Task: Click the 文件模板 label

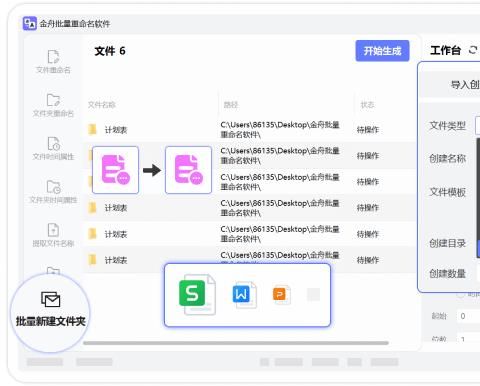Action: (x=447, y=192)
